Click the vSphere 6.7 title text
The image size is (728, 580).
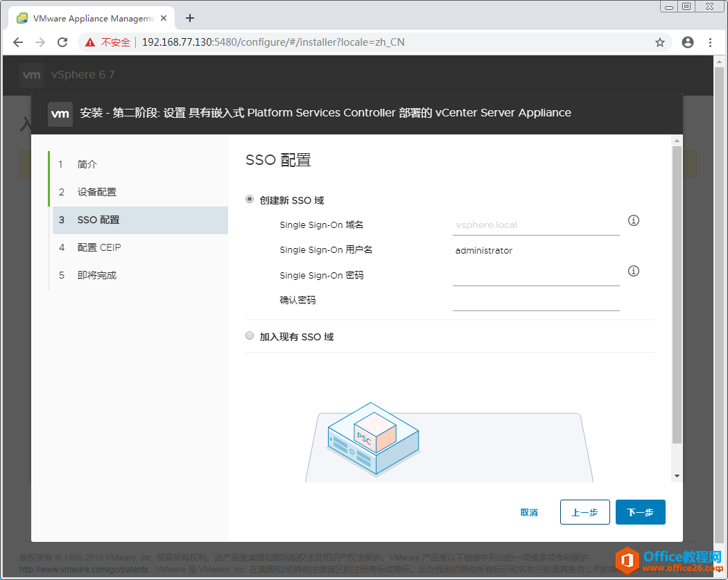click(83, 75)
